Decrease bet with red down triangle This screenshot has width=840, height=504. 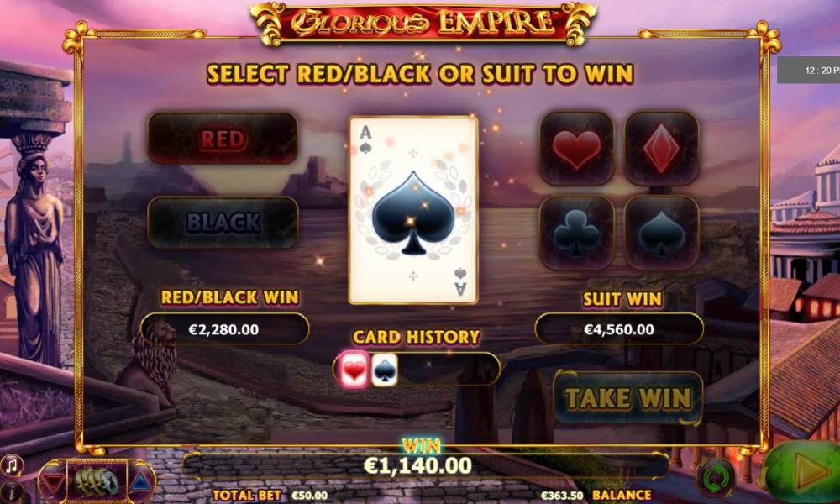53,482
